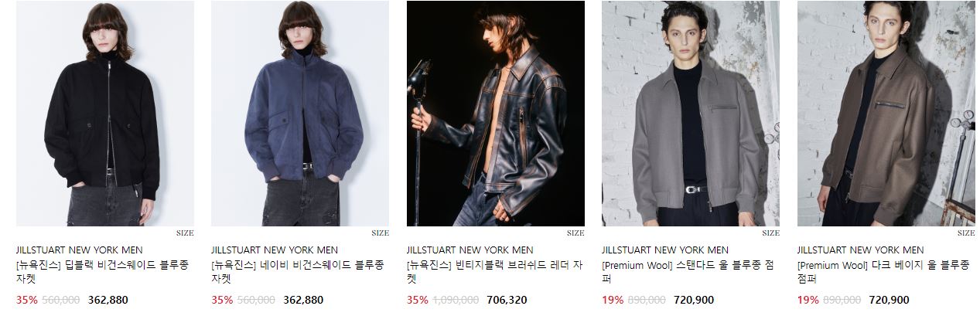Expand SIZE under the black suede jacket
The image size is (980, 333).
(x=185, y=233)
